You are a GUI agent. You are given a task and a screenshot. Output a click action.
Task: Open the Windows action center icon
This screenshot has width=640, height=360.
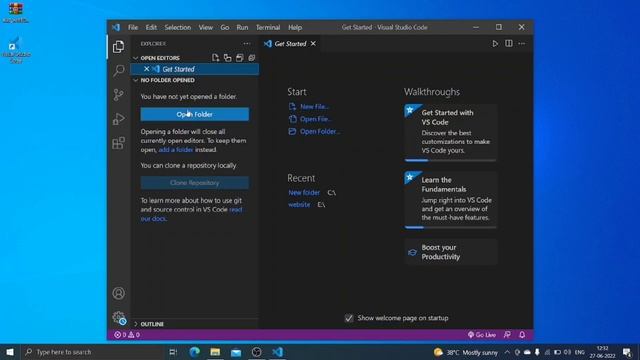tap(627, 352)
